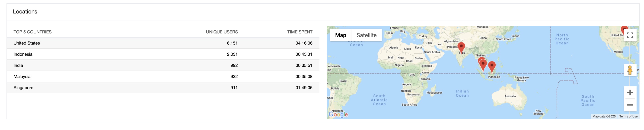
Task: Select the Singapore row in countries table
Action: pos(163,88)
